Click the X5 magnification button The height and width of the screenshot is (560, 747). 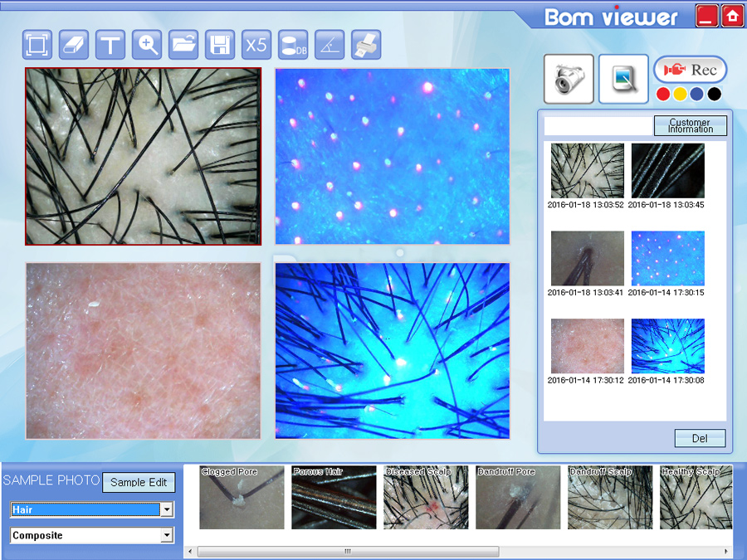(x=256, y=44)
